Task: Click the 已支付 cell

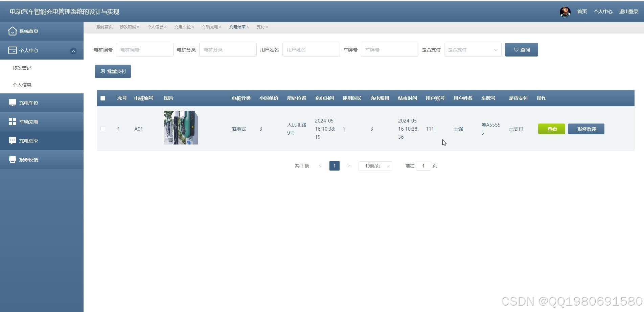Action: (x=516, y=129)
